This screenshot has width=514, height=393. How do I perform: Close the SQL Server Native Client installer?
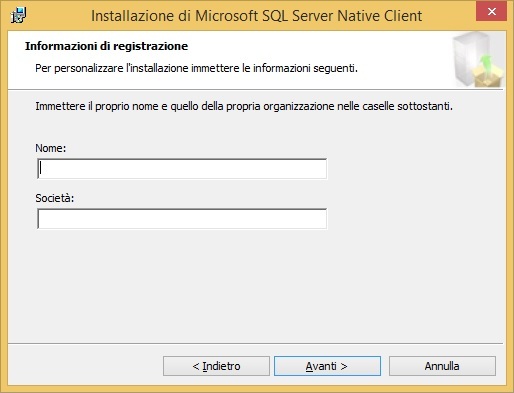click(491, 11)
